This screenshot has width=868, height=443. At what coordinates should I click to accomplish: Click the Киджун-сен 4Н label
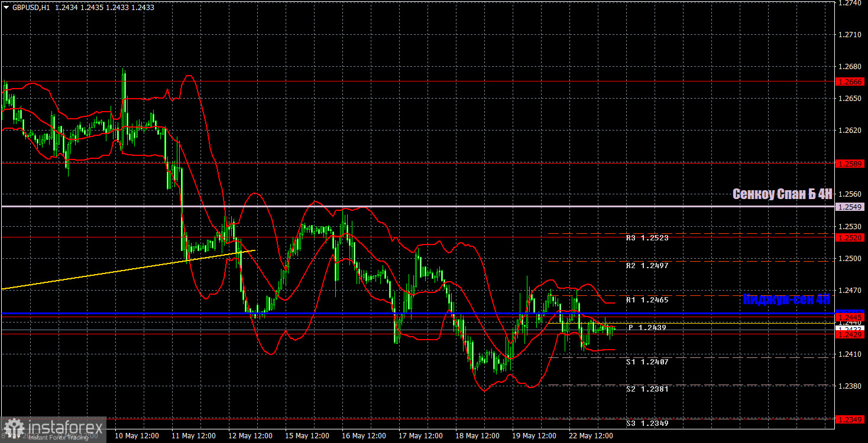[x=787, y=300]
